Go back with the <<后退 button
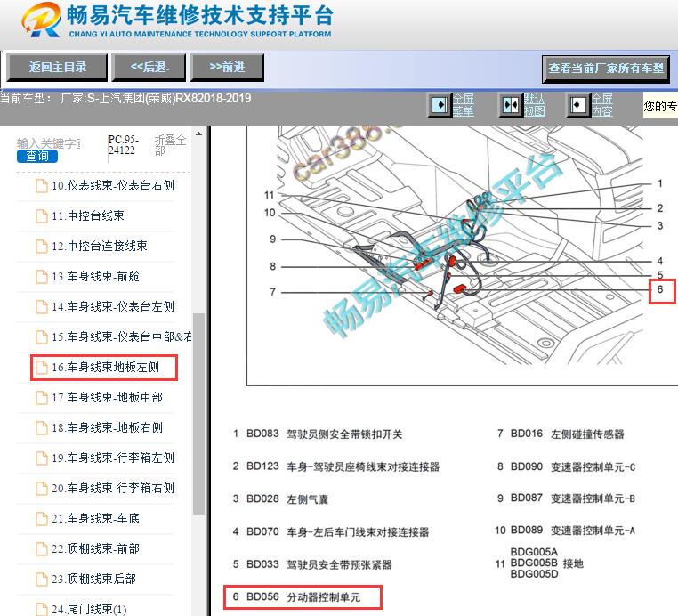Viewport: 678px width, 616px height. click(x=149, y=67)
